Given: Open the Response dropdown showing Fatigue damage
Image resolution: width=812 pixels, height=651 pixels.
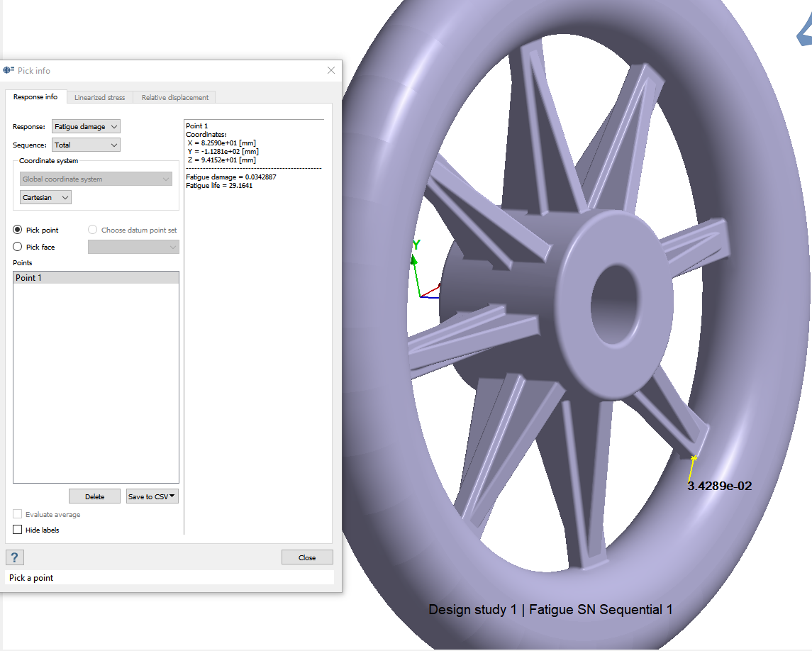Looking at the screenshot, I should tap(87, 126).
